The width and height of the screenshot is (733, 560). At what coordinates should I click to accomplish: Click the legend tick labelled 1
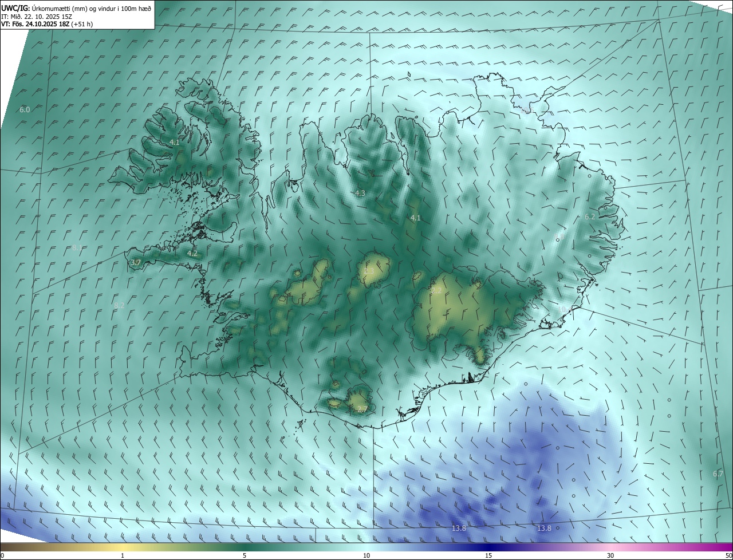tap(123, 555)
